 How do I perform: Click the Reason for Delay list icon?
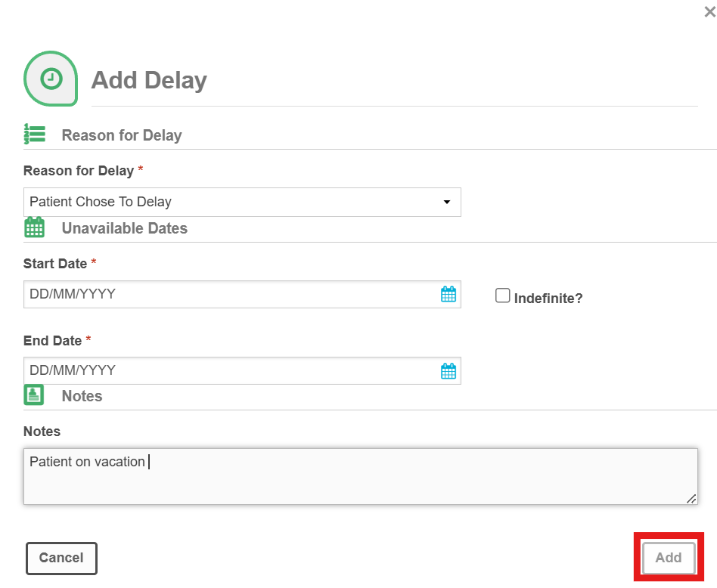pyautogui.click(x=35, y=134)
